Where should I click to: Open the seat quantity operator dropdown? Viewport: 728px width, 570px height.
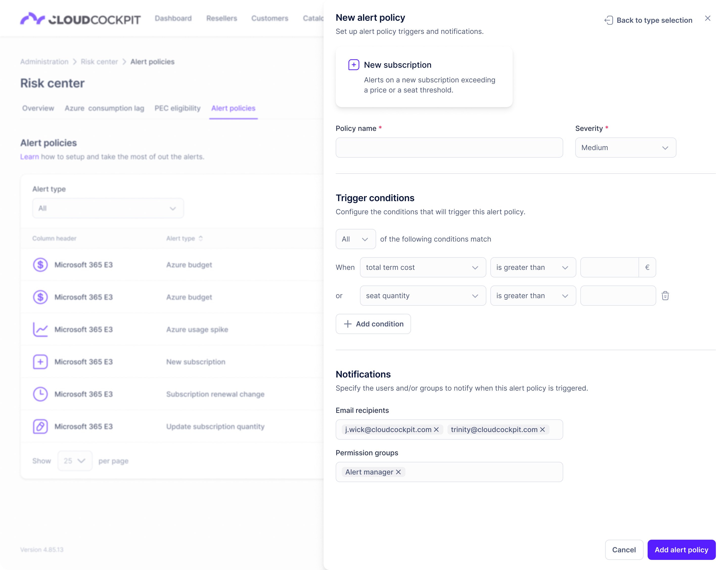[533, 296]
